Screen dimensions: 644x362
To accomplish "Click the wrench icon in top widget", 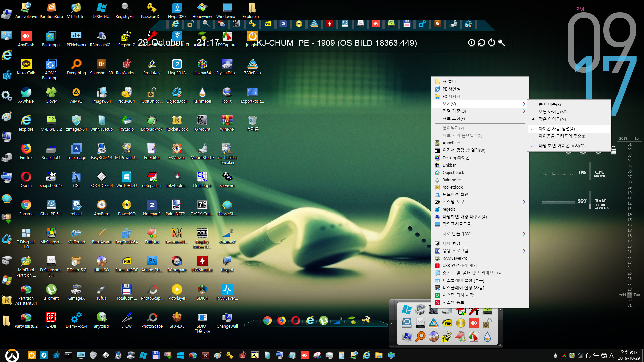I will [502, 43].
